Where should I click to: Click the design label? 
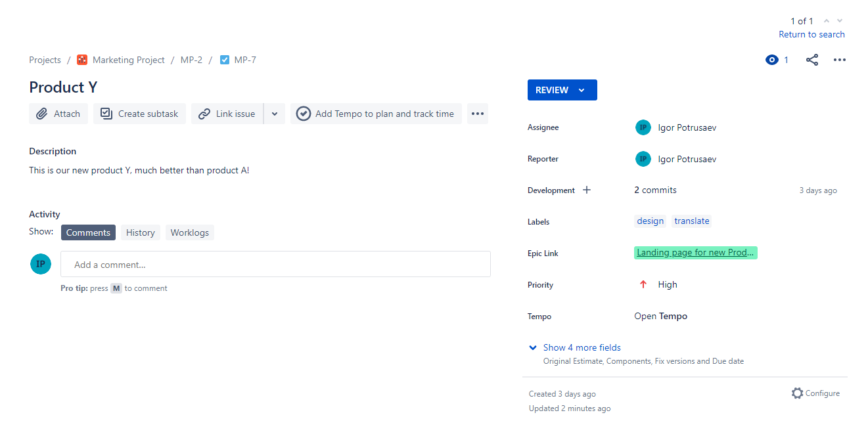(x=651, y=221)
